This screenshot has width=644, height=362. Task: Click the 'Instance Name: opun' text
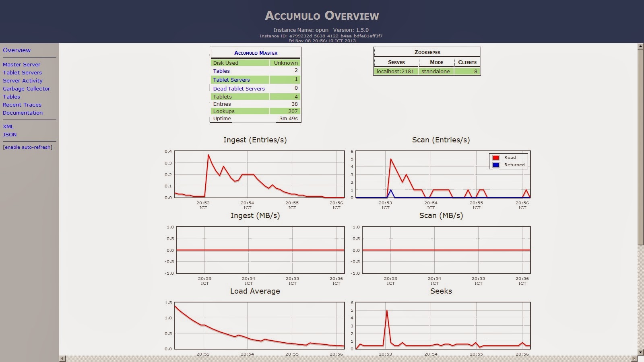(301, 30)
